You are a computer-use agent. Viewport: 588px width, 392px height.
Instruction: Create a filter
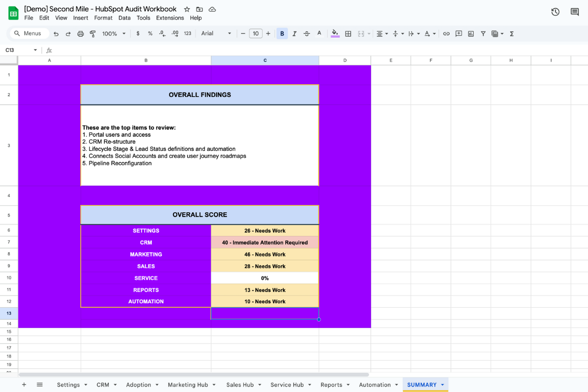(483, 34)
